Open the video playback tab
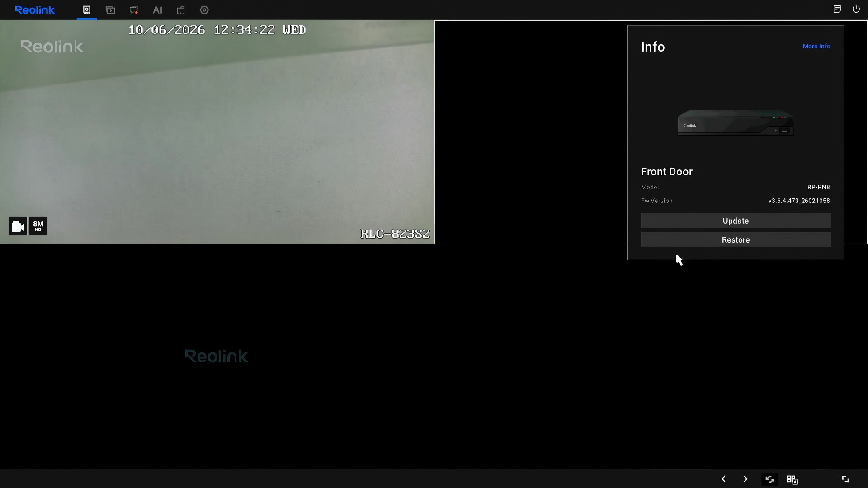This screenshot has width=868, height=488. [x=110, y=10]
